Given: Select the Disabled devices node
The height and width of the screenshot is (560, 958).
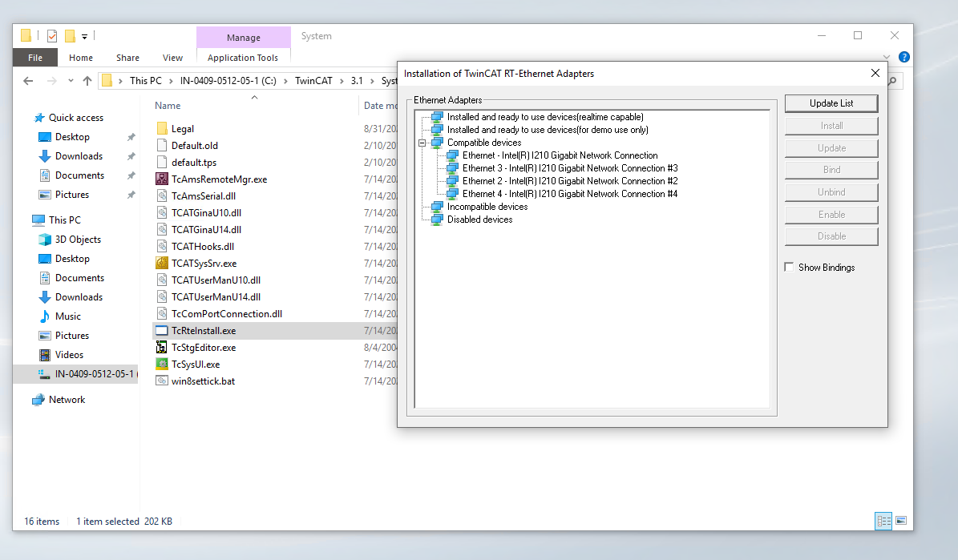Looking at the screenshot, I should point(479,220).
